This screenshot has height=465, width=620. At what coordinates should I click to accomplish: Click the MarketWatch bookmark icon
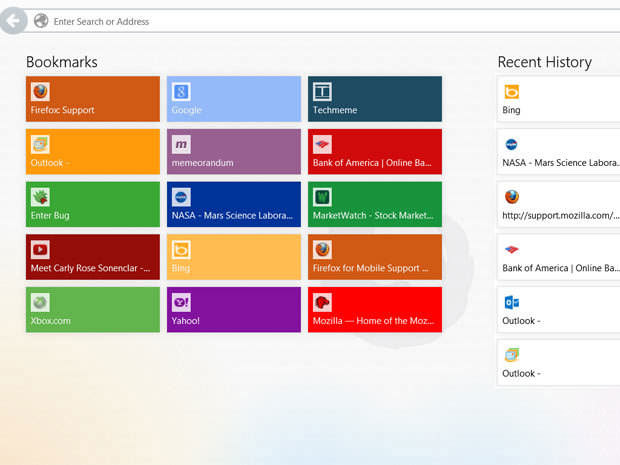pyautogui.click(x=322, y=196)
